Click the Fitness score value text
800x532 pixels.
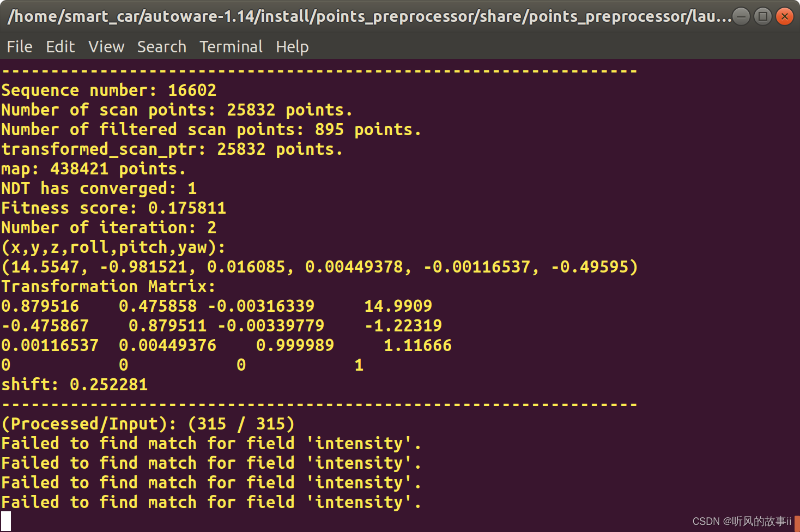pyautogui.click(x=187, y=208)
